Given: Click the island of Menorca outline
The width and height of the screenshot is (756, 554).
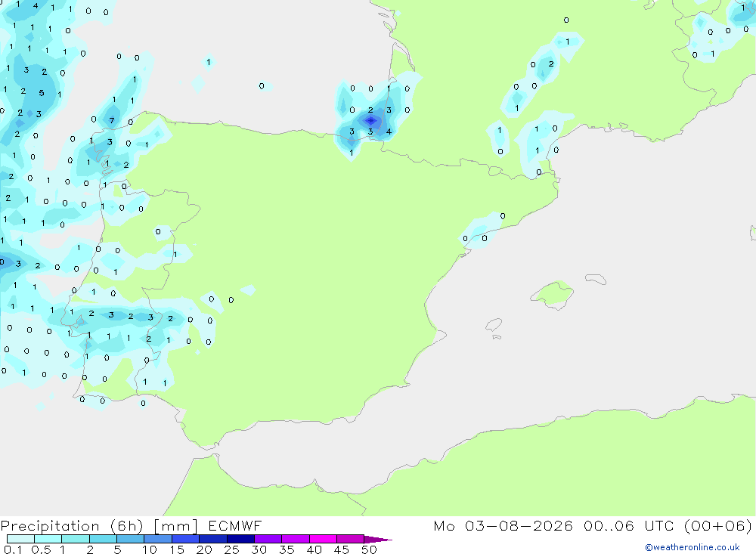Looking at the screenshot, I should (596, 279).
